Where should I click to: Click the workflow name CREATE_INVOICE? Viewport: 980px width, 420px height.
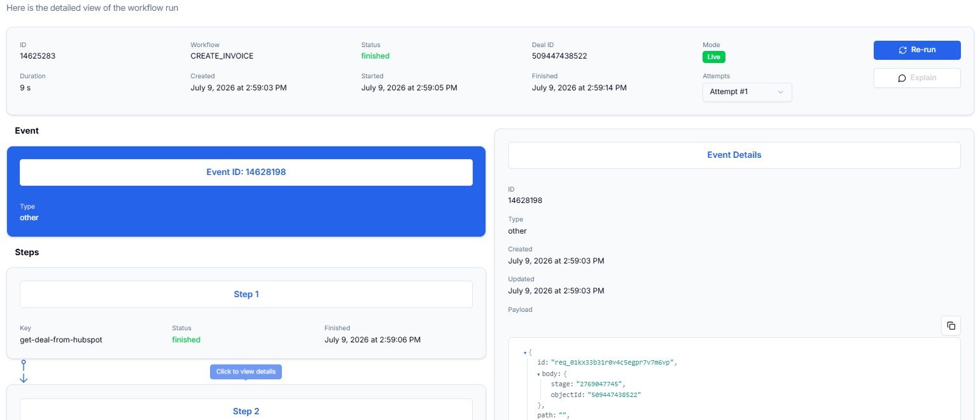pos(222,56)
